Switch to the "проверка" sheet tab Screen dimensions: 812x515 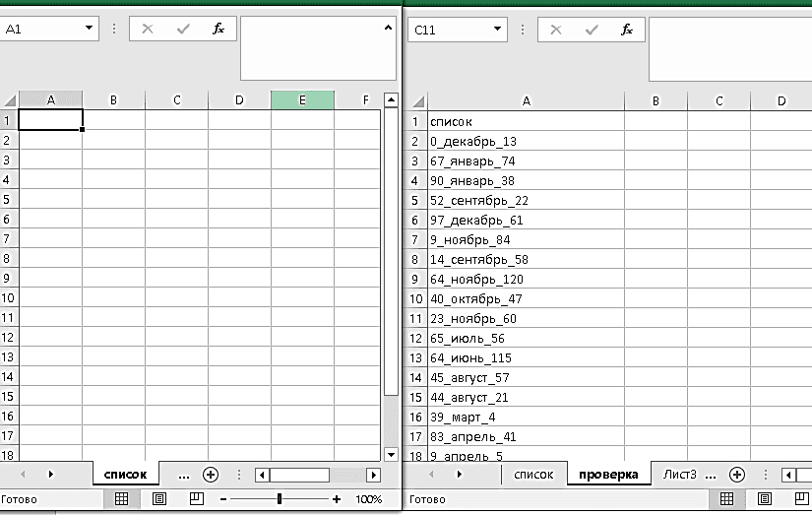pyautogui.click(x=608, y=475)
